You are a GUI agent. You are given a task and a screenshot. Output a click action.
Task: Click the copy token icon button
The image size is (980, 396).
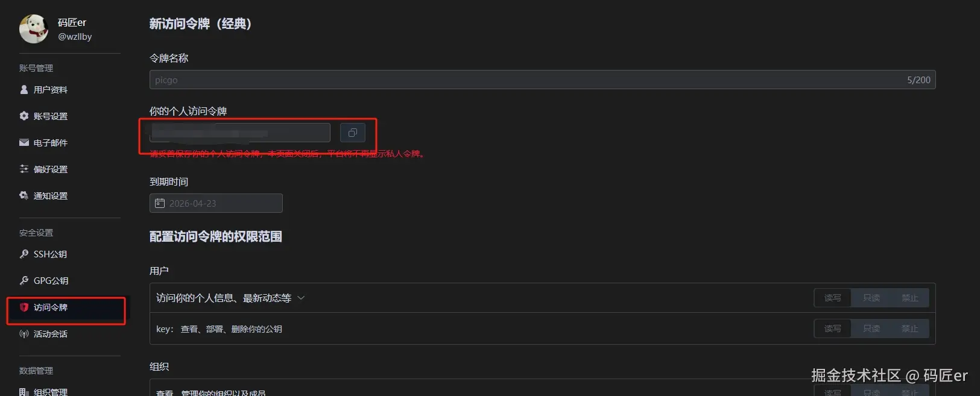coord(353,133)
